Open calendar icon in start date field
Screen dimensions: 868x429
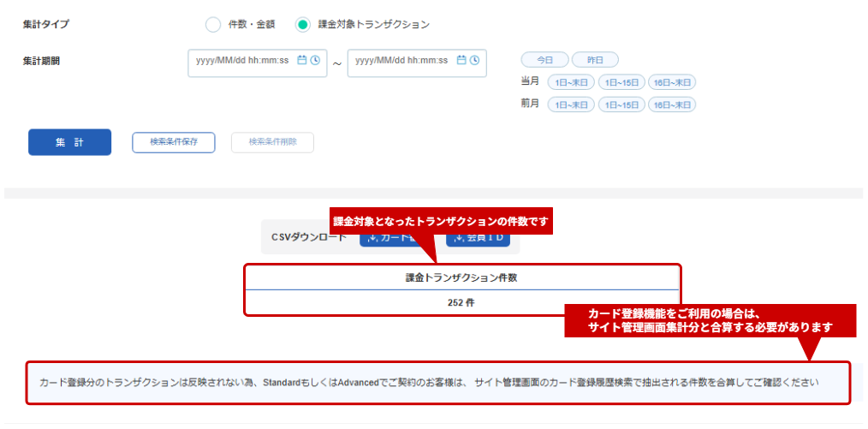point(301,60)
